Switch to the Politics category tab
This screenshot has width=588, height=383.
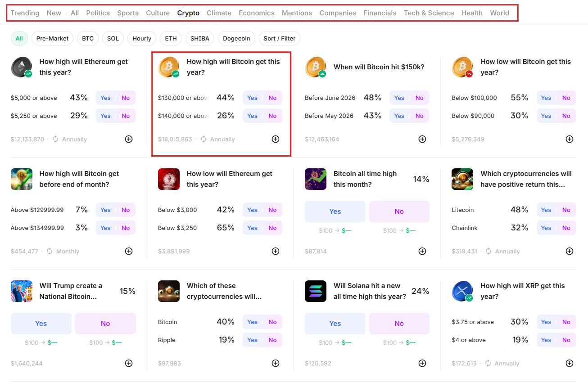[98, 13]
